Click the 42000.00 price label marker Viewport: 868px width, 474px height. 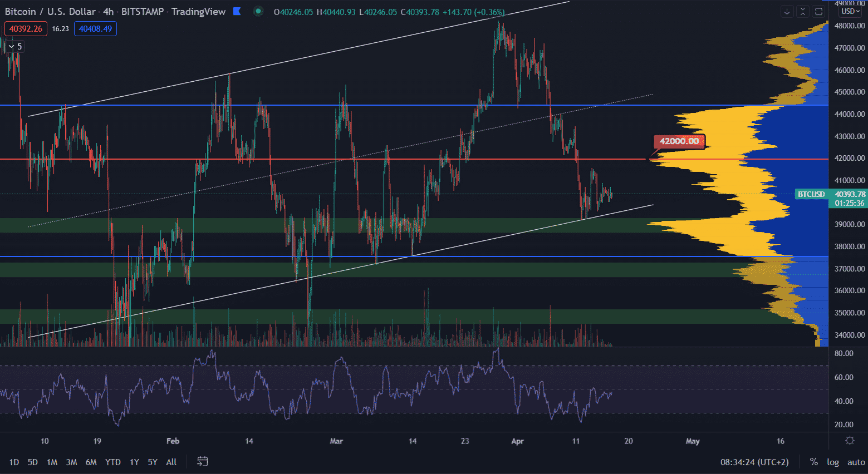[x=679, y=141]
